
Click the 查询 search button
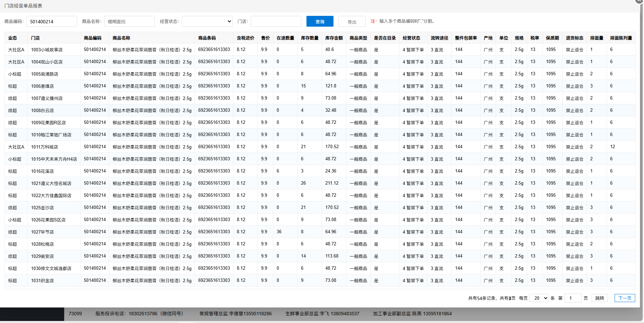320,21
